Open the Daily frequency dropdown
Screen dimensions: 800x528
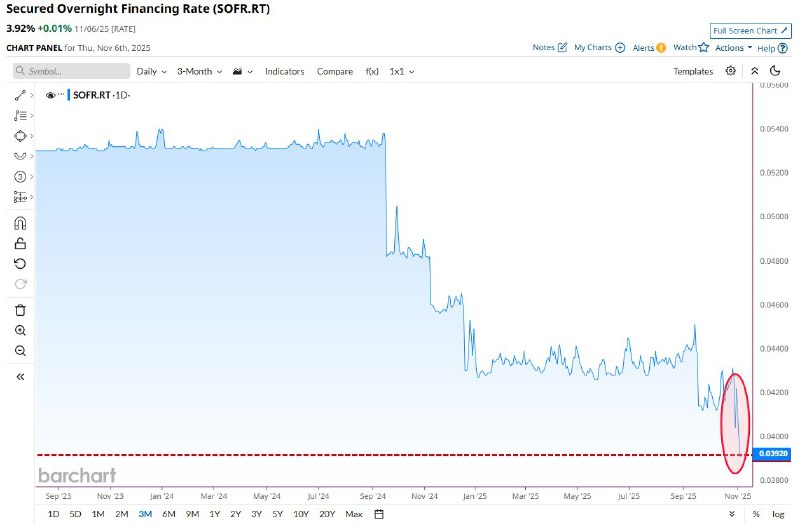(152, 71)
